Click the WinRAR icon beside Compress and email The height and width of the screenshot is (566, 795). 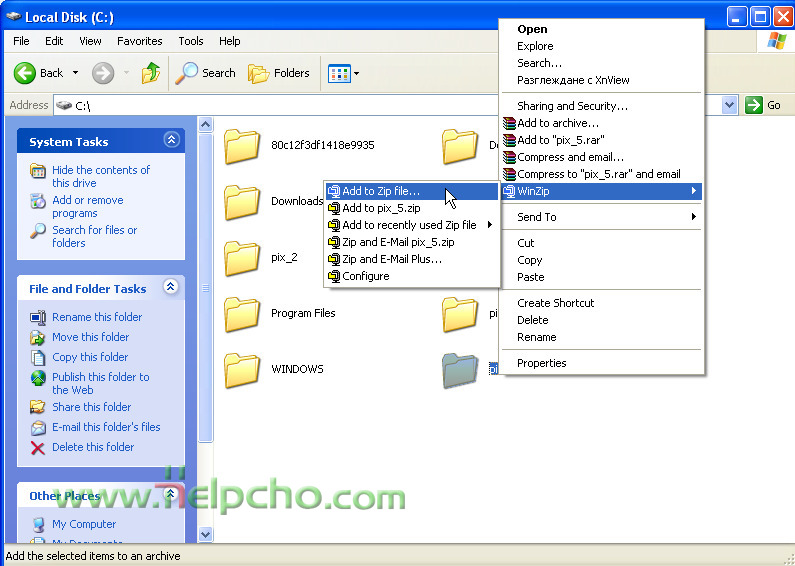509,157
